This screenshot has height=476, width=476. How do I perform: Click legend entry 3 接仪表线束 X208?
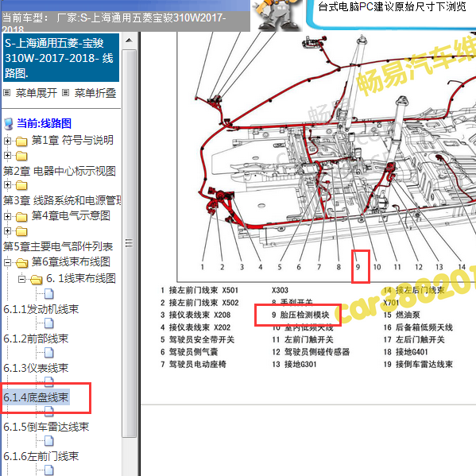click(x=195, y=315)
